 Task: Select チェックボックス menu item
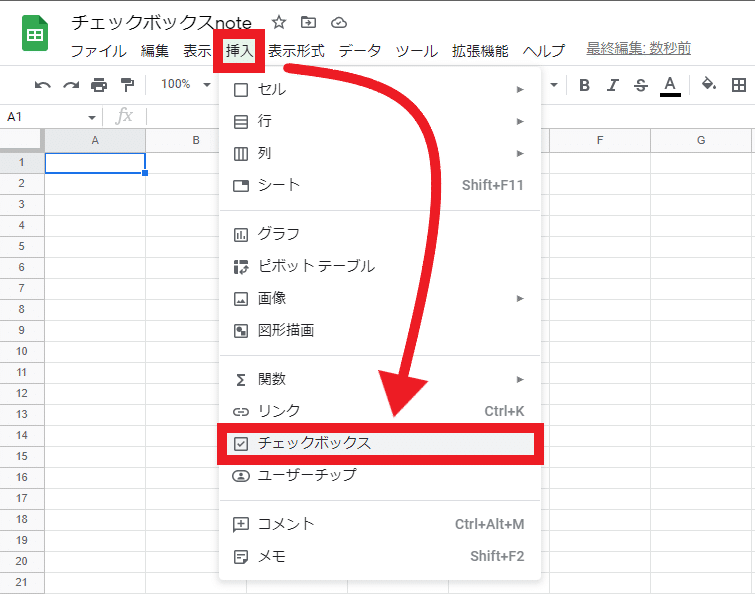pyautogui.click(x=380, y=443)
